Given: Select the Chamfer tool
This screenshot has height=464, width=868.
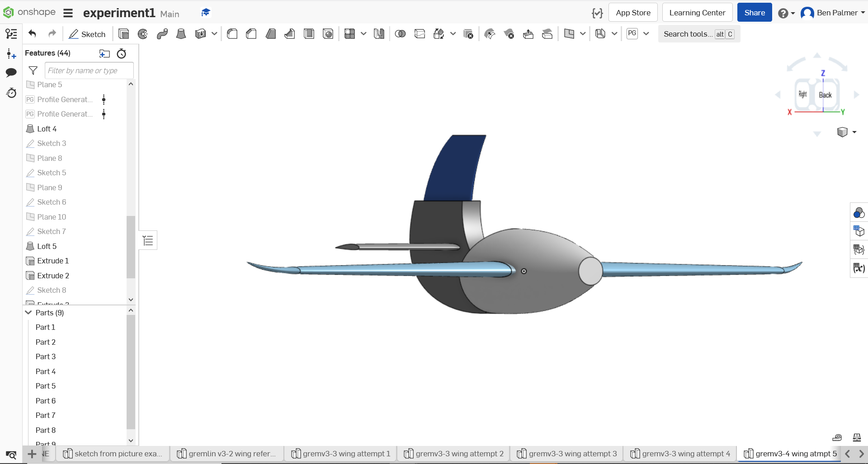Looking at the screenshot, I should [x=251, y=34].
